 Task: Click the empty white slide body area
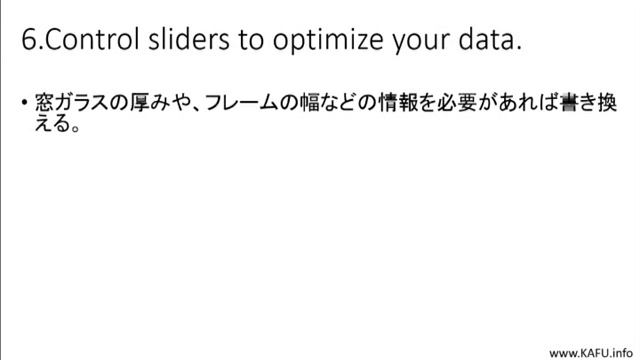[x=318, y=237]
